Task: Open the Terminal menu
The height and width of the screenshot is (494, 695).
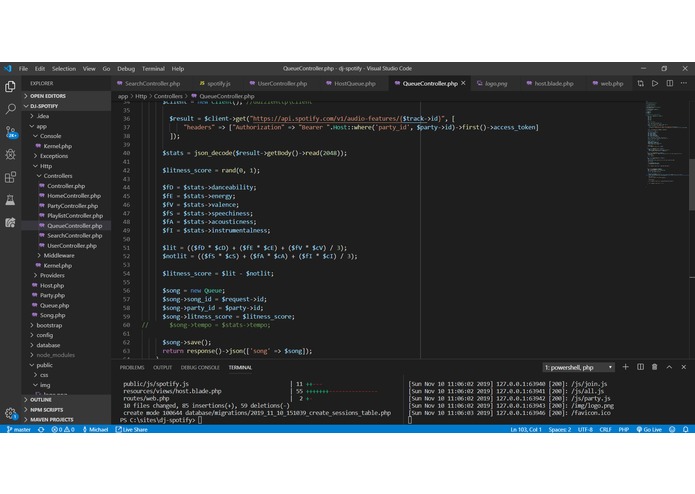Action: (x=153, y=69)
